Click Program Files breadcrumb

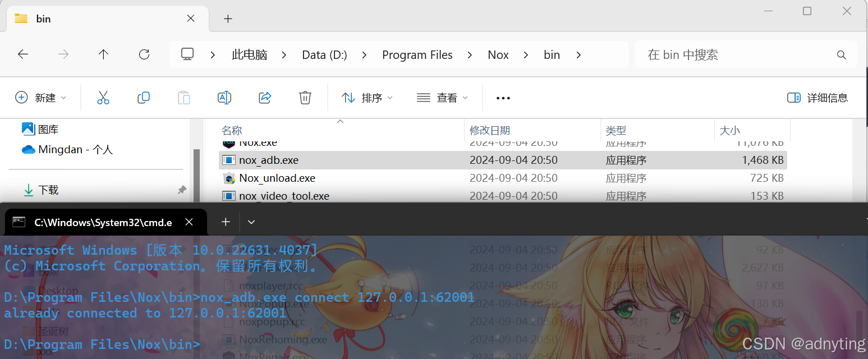tap(417, 55)
